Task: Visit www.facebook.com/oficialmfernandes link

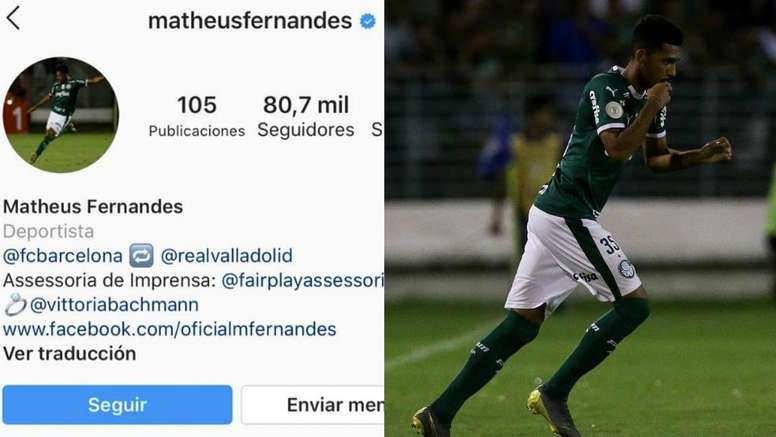Action: pos(170,329)
